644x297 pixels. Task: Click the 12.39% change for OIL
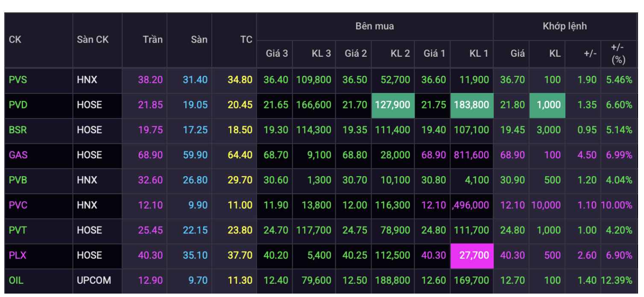coord(617,280)
